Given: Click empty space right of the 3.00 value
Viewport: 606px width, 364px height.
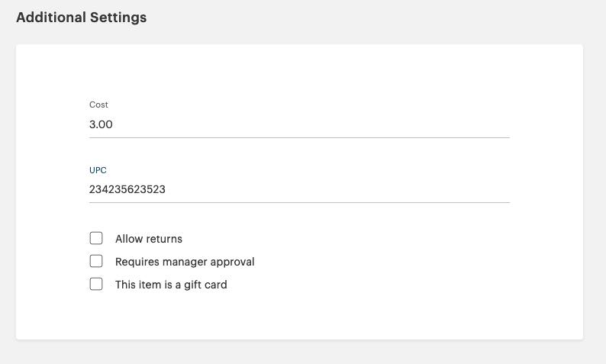Looking at the screenshot, I should coord(343,124).
